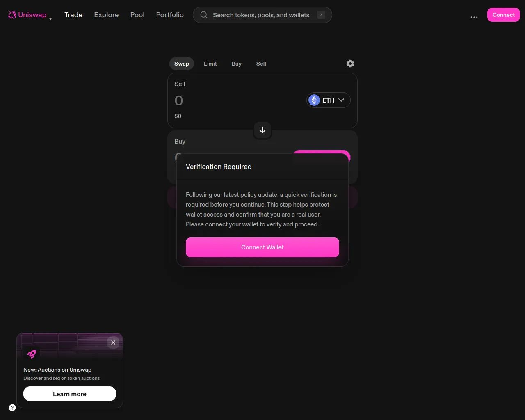Click the slash shortcut key badge

tap(321, 15)
